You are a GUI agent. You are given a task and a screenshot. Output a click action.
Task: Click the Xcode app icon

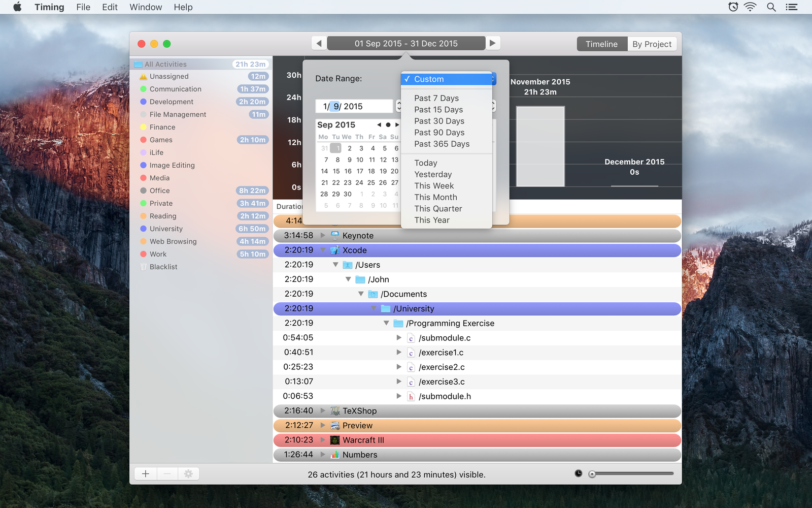(x=335, y=250)
